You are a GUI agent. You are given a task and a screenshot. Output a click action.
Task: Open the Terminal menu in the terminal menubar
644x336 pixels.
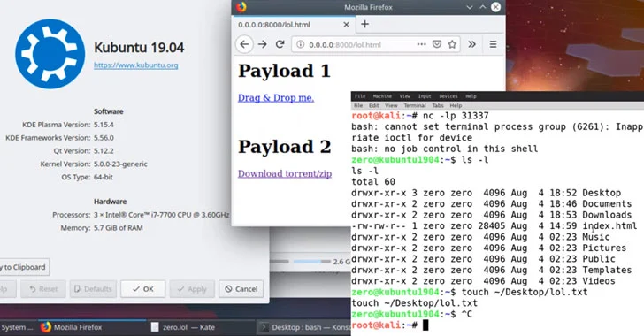click(415, 105)
